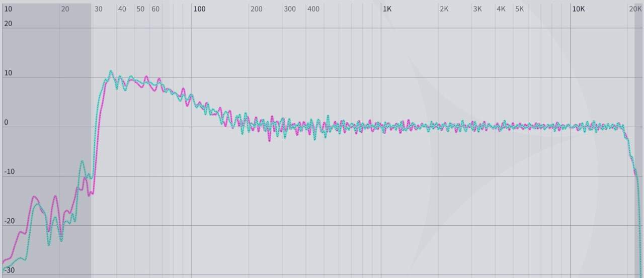This screenshot has width=644, height=278.
Task: Click the 100 Hz frequency axis label
Action: [200, 9]
